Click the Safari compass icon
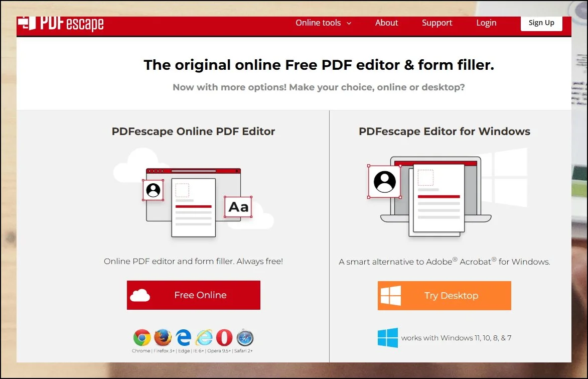Screen dimensions: 588x379 (x=245, y=338)
